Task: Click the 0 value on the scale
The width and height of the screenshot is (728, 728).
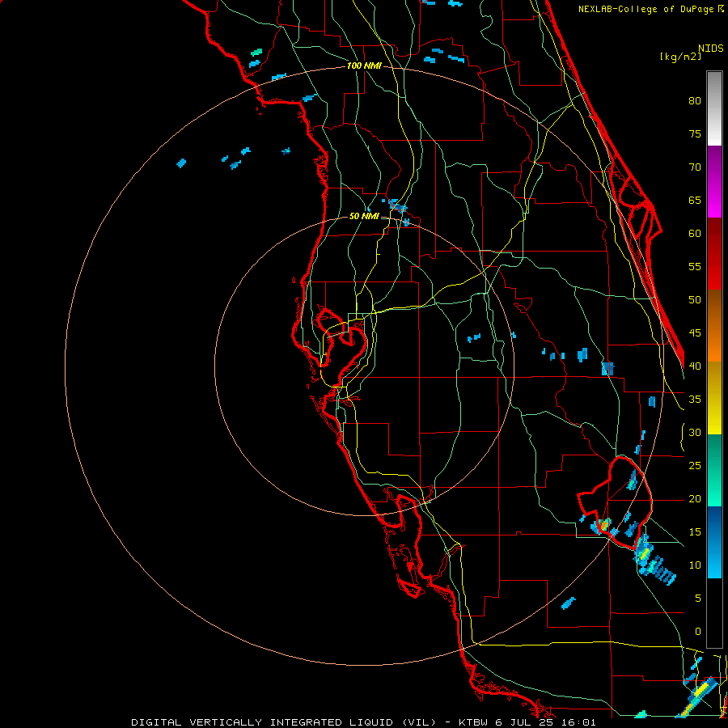Action: pyautogui.click(x=698, y=632)
